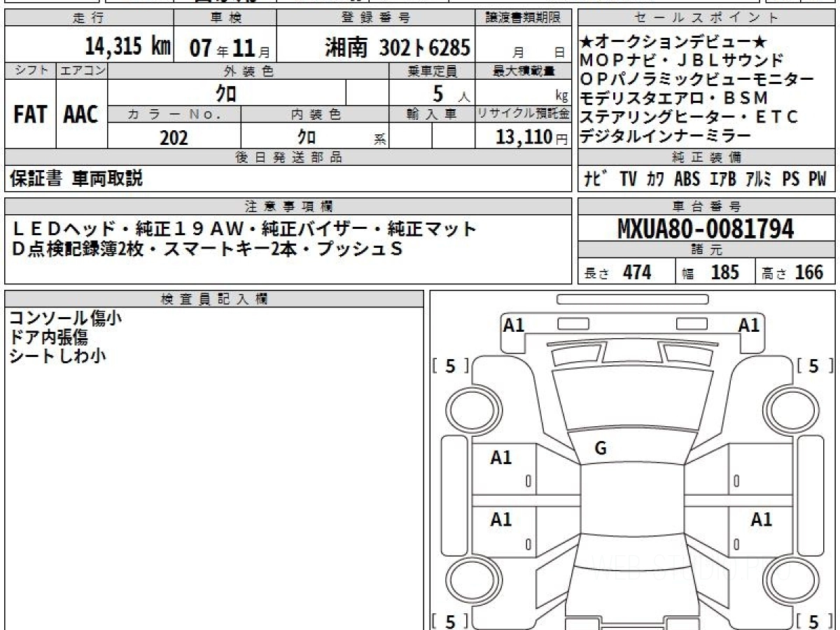Select the エアB airbag equipment code

(x=722, y=179)
